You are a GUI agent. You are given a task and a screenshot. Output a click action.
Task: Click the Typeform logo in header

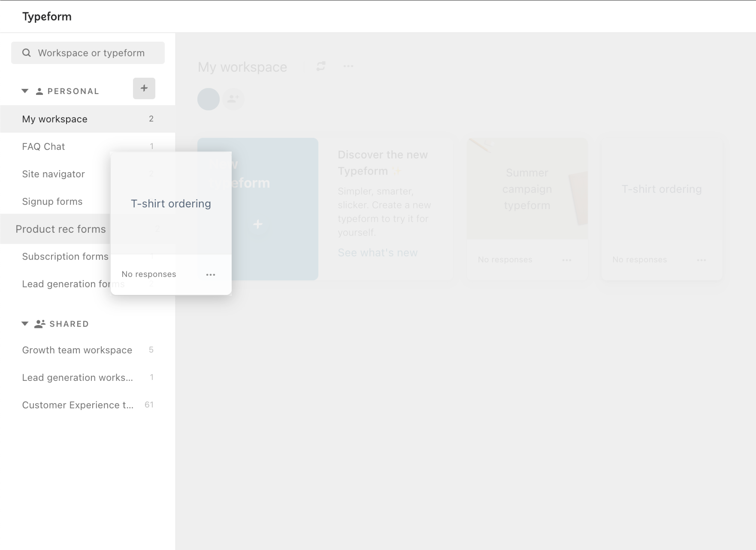pos(47,16)
